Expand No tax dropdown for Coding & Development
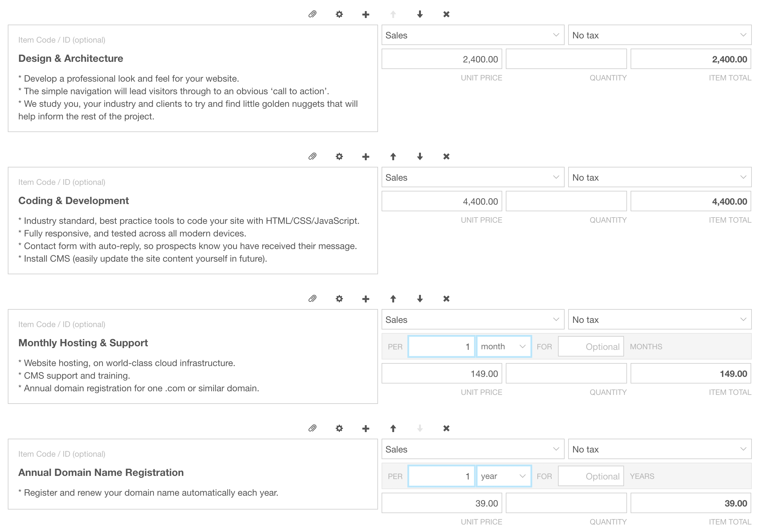Image resolution: width=759 pixels, height=532 pixels. [x=659, y=177]
